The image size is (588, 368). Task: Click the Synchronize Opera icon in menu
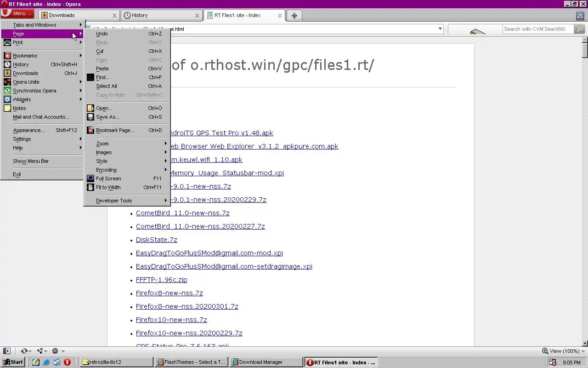(7, 91)
